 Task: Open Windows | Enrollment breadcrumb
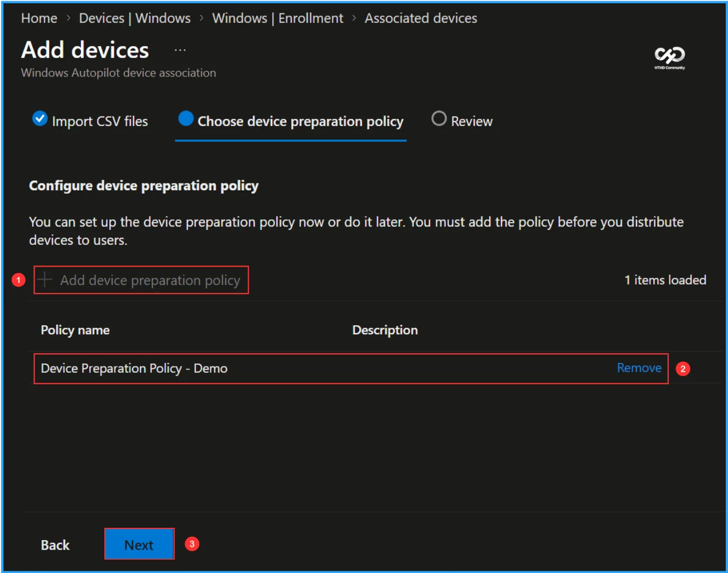coord(277,18)
